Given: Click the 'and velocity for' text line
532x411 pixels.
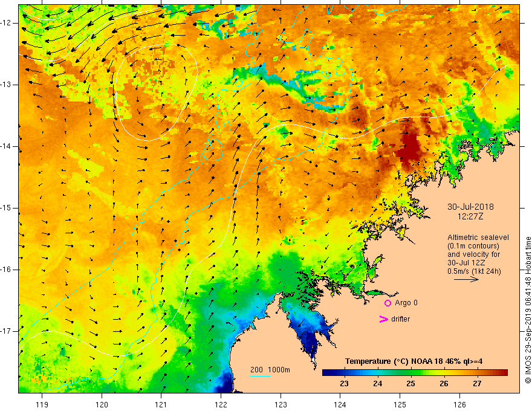Looking at the screenshot, I should [x=473, y=254].
